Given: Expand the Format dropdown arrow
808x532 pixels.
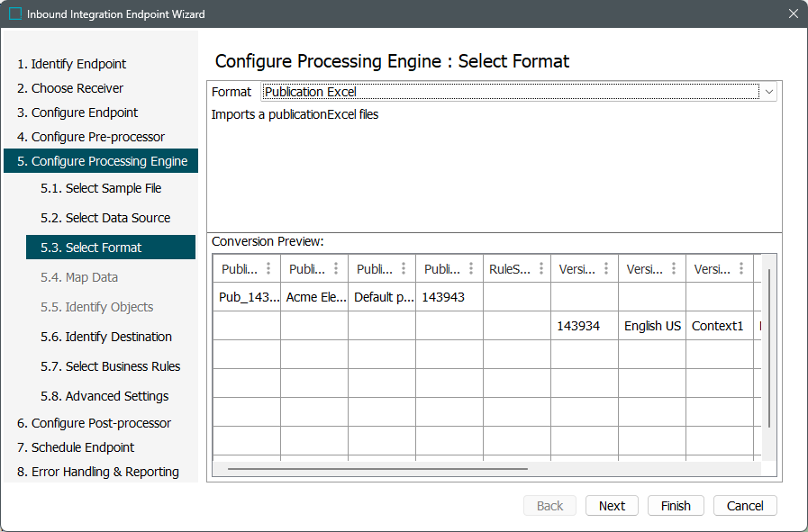Looking at the screenshot, I should (x=768, y=92).
